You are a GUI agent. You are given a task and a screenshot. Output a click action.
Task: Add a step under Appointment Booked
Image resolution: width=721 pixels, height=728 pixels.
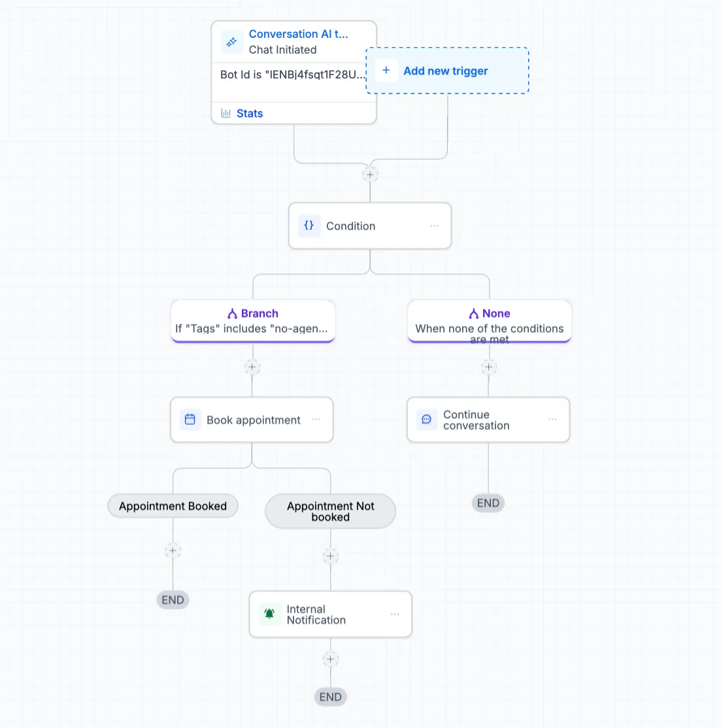[173, 551]
